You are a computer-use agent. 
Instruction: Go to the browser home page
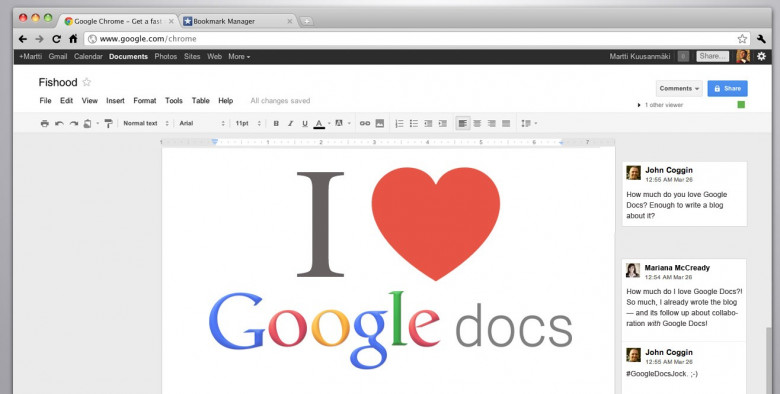tap(73, 39)
